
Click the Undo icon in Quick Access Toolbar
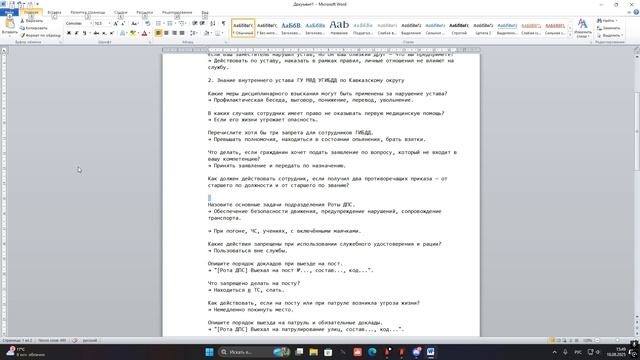(x=20, y=4)
